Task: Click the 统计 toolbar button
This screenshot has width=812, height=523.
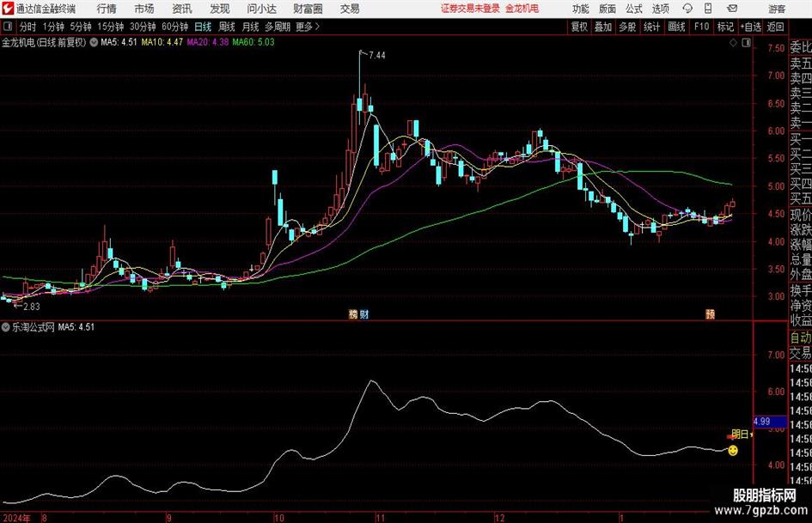Action: (651, 27)
